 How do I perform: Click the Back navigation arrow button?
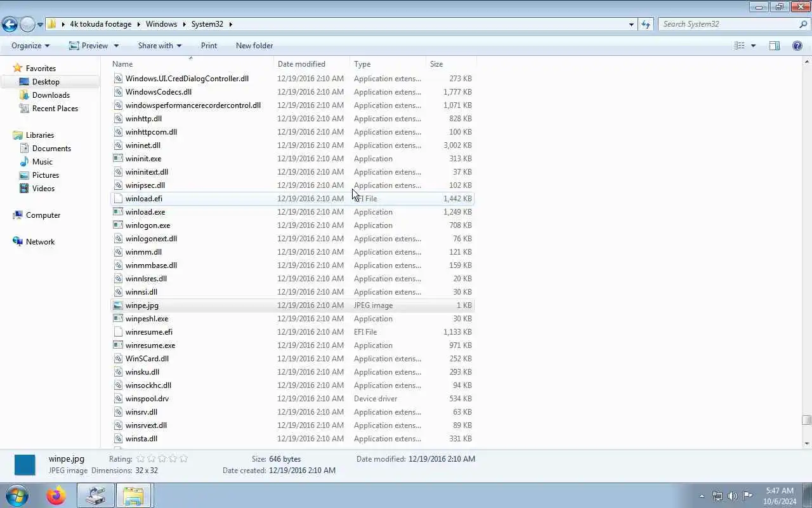coord(10,24)
